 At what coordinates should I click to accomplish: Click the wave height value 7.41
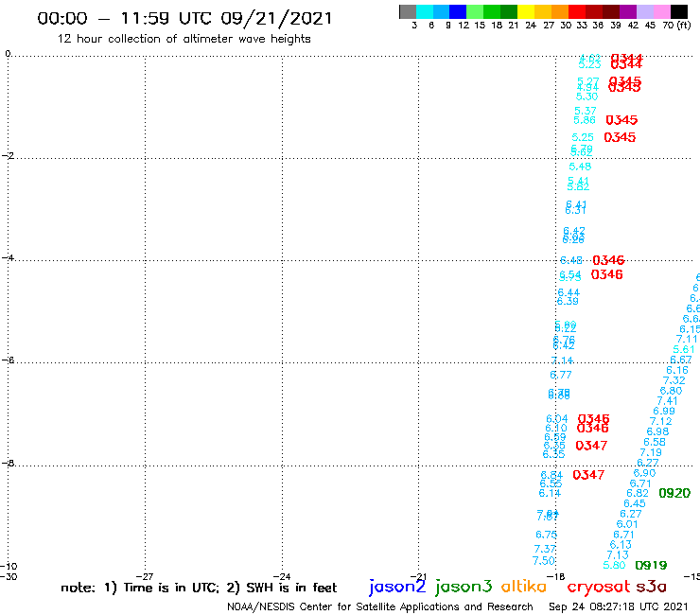pos(668,401)
